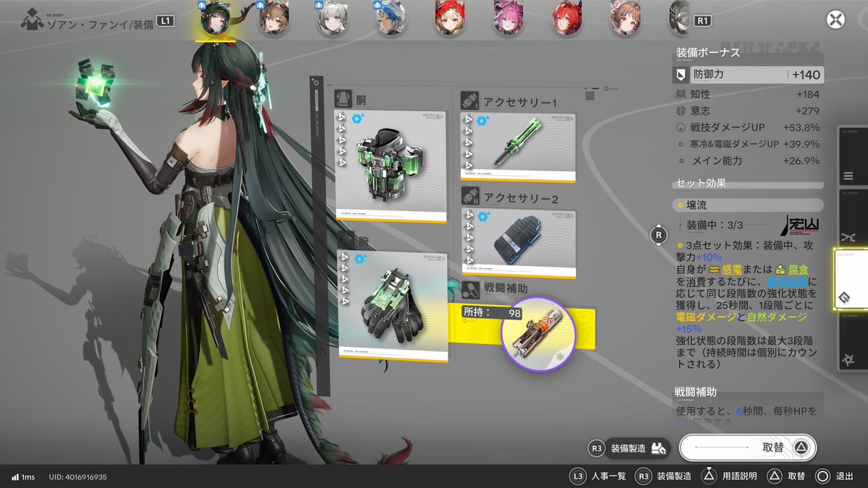Select the pink-haired operator portrait
This screenshot has width=868, height=488.
(508, 20)
